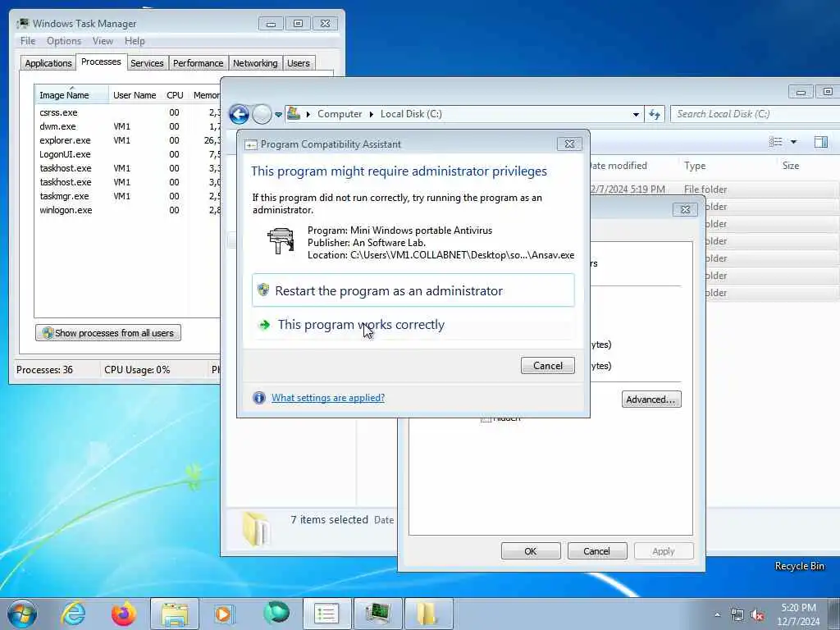Click Computer in the address breadcrumb

(x=340, y=114)
